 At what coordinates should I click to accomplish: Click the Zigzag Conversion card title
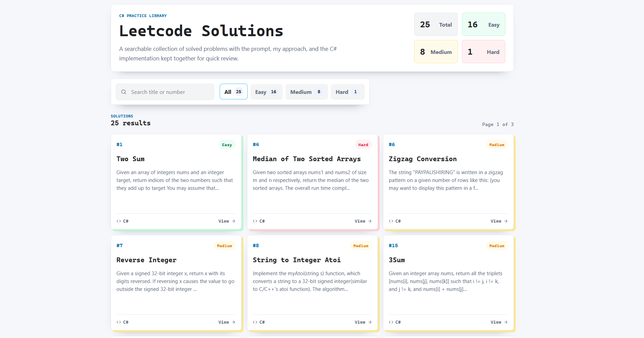423,159
